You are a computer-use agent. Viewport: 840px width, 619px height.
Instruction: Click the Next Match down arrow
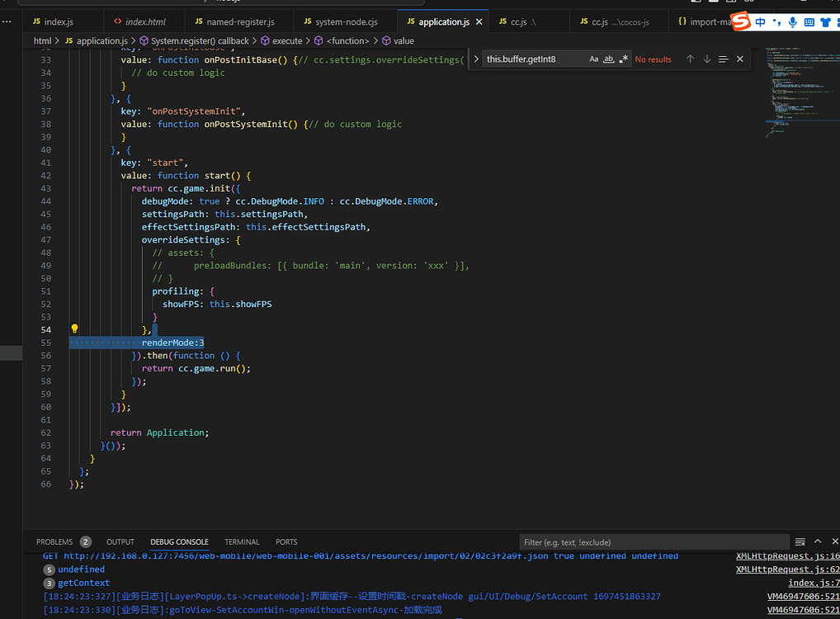706,59
